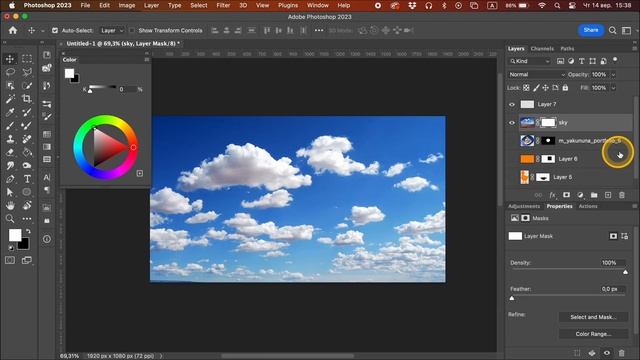Click Density slider track

[569, 269]
